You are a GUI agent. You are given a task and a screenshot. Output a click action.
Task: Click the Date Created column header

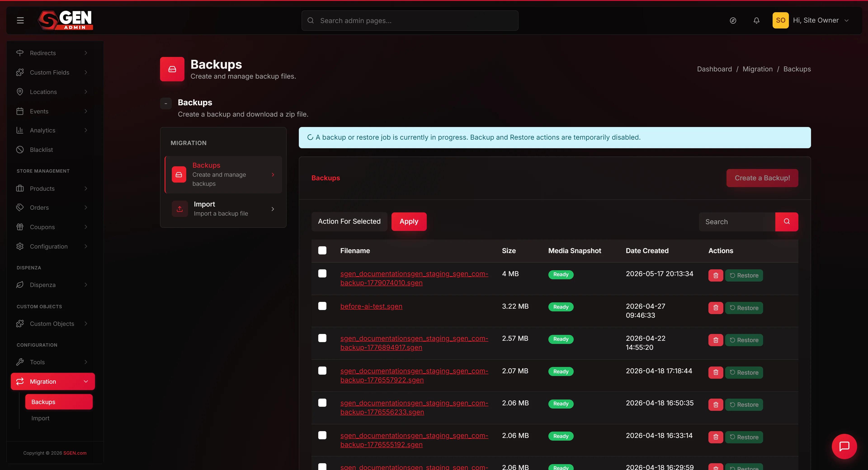[x=647, y=250]
